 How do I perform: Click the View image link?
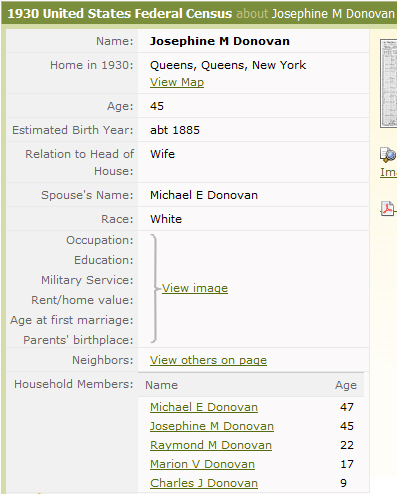195,288
